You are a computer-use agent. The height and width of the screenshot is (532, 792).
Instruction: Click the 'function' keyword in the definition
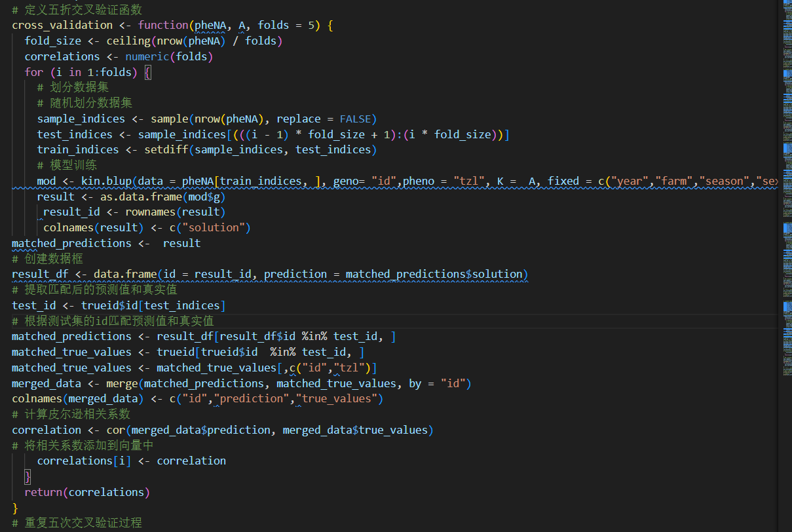pyautogui.click(x=163, y=25)
